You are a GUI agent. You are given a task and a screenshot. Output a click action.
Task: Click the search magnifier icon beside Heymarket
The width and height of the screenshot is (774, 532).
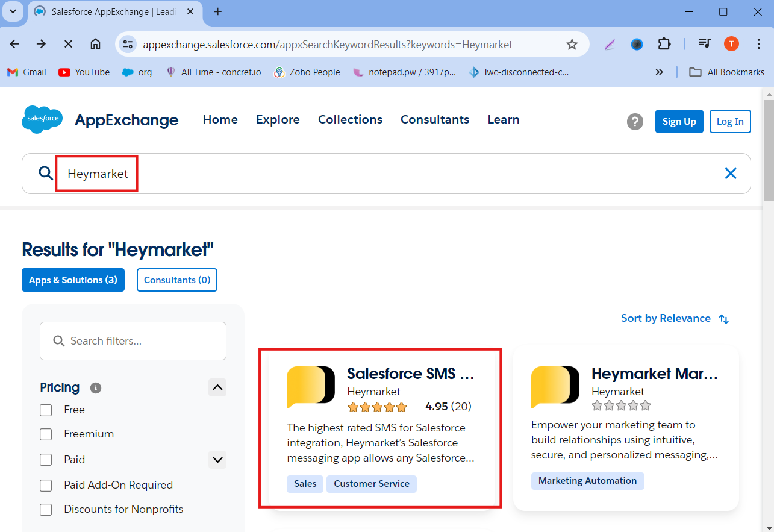click(x=46, y=174)
